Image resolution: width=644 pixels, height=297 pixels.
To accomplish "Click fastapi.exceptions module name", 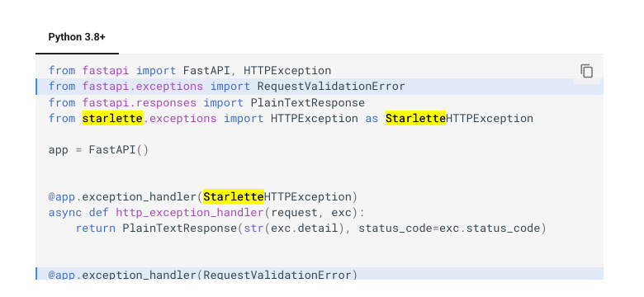I will [143, 87].
